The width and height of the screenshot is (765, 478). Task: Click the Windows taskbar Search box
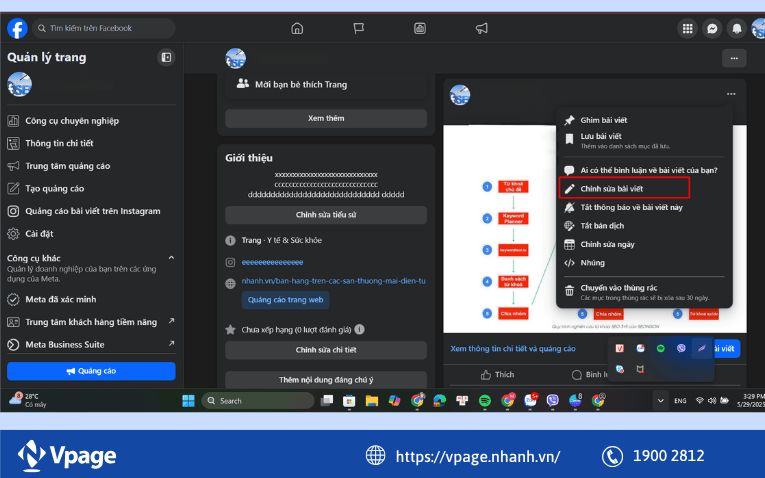[x=258, y=401]
